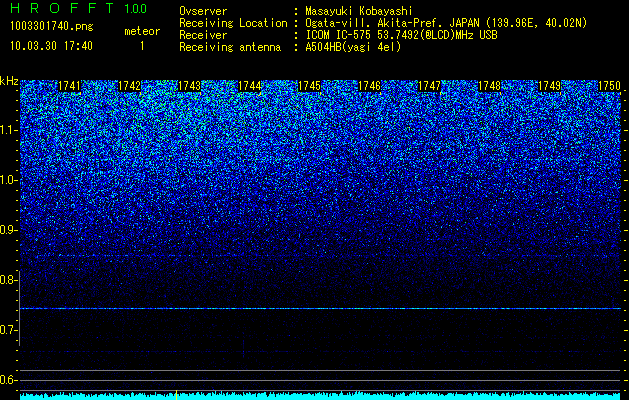Click the 1744 time marker
Image resolution: width=629 pixels, height=400 pixels.
pos(250,86)
